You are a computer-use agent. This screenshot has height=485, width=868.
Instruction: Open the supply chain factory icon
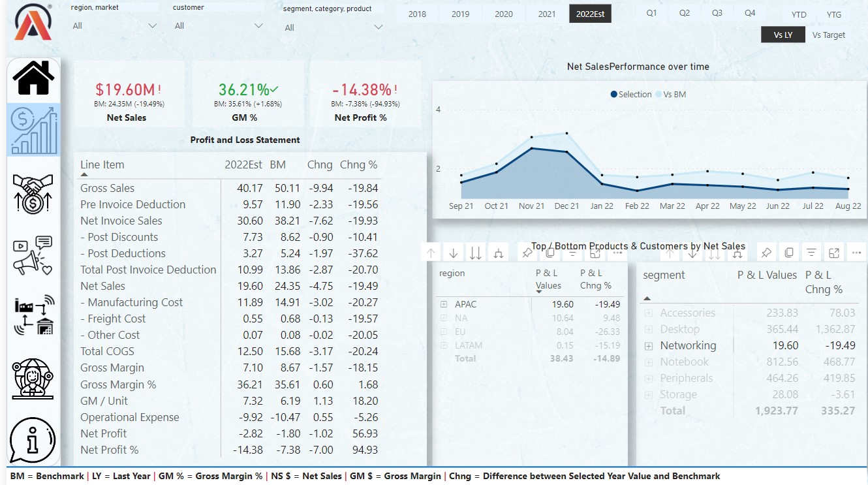click(x=33, y=315)
